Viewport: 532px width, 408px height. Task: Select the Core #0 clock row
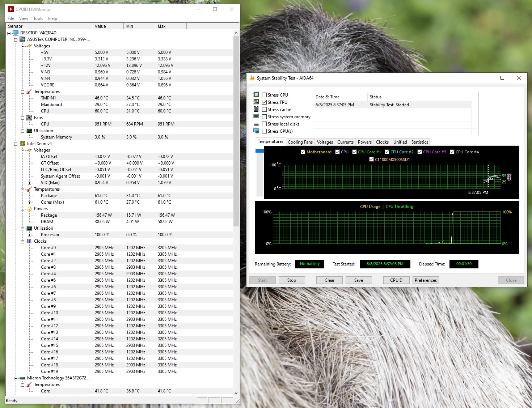(136, 248)
